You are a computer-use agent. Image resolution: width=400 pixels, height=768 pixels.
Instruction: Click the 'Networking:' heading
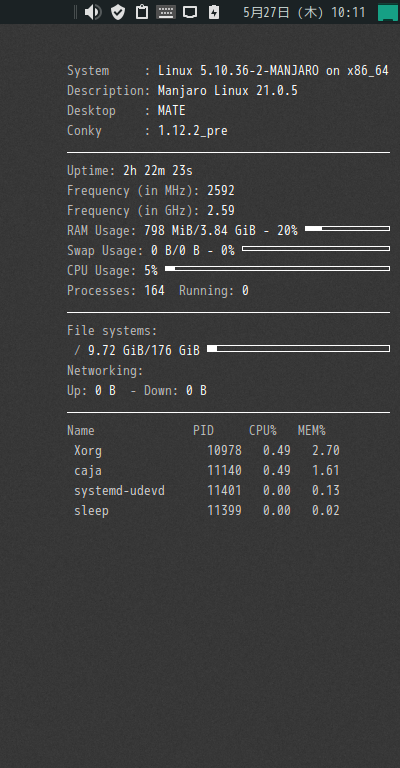pyautogui.click(x=105, y=371)
